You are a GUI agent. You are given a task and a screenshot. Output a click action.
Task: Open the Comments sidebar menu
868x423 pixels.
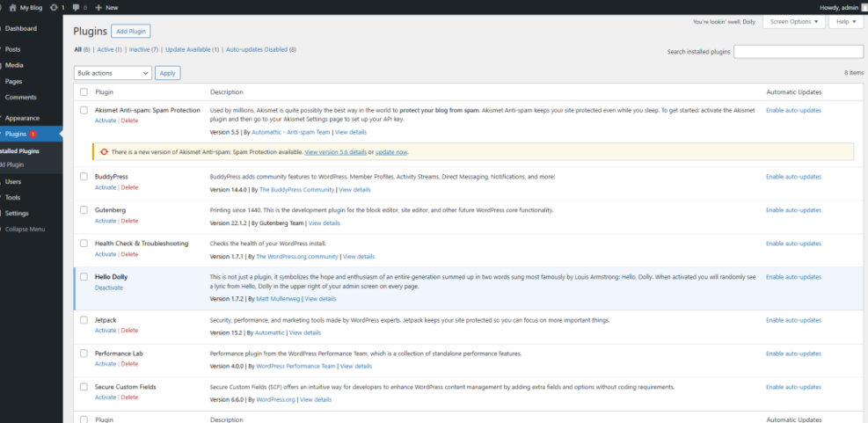pyautogui.click(x=20, y=97)
